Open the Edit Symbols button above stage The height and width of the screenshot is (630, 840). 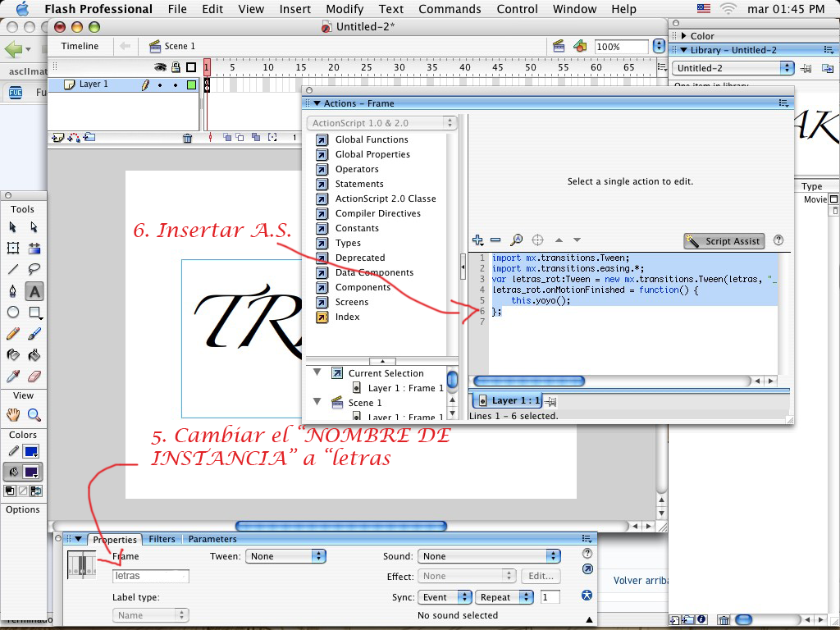580,46
